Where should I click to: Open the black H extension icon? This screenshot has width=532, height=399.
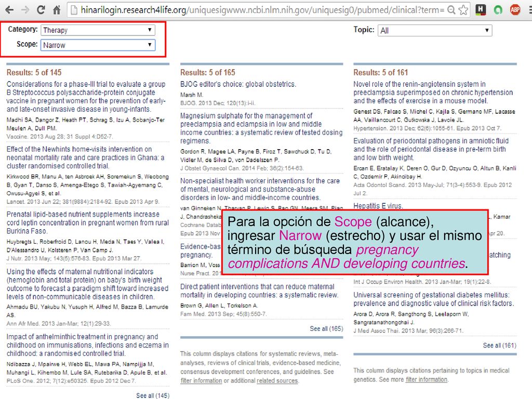pos(481,9)
